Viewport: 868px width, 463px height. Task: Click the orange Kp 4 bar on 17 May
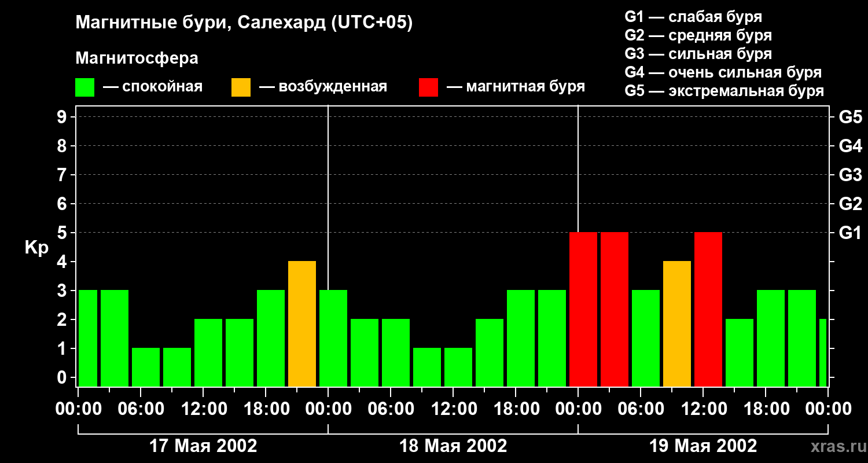tap(302, 324)
